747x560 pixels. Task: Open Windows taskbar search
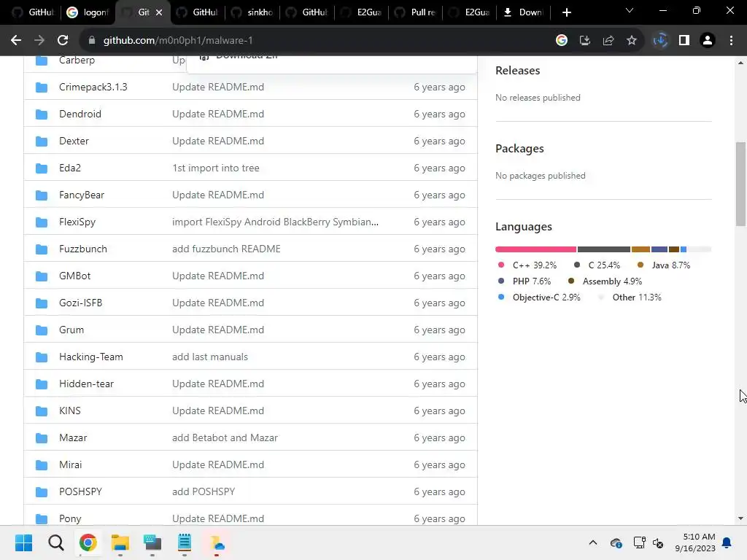pos(55,542)
